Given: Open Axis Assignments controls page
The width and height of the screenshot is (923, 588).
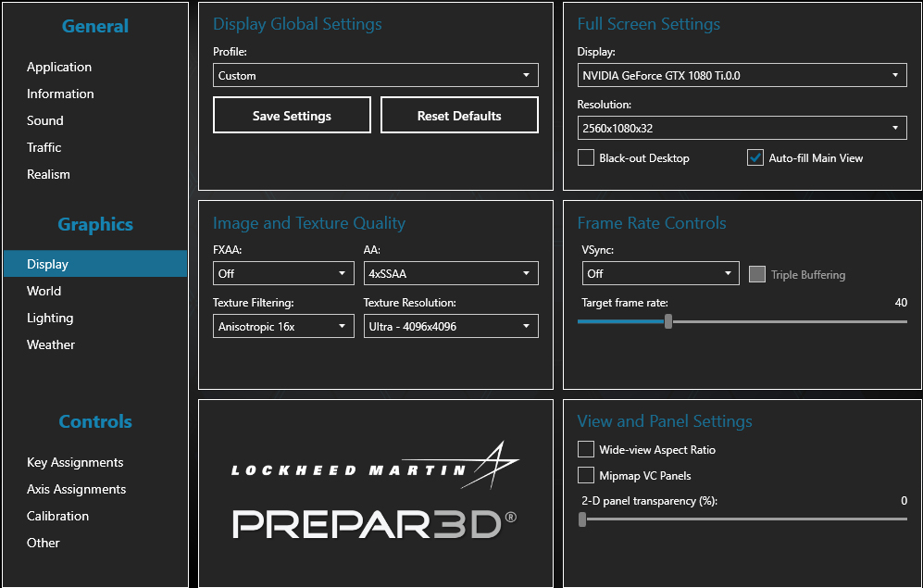Looking at the screenshot, I should pyautogui.click(x=77, y=489).
